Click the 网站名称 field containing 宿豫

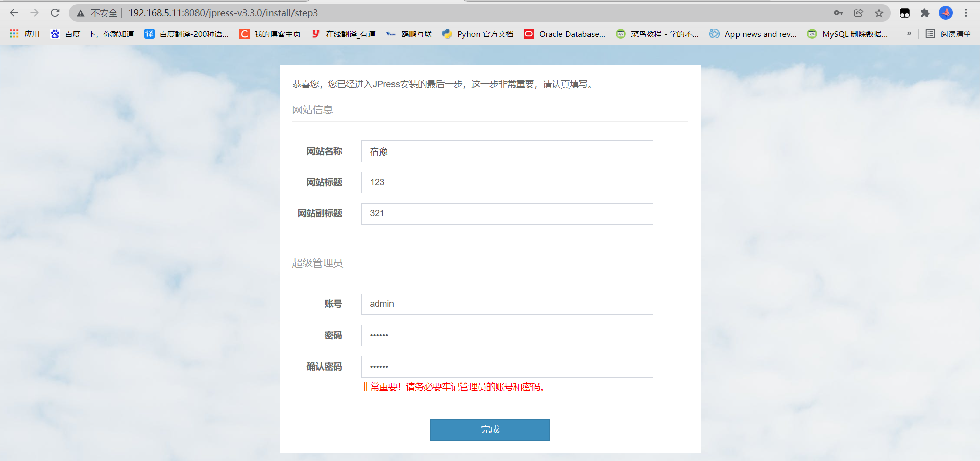(507, 152)
